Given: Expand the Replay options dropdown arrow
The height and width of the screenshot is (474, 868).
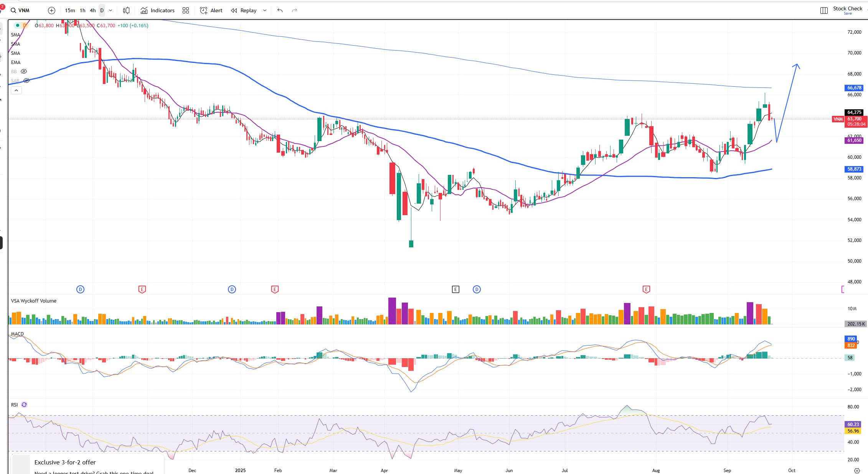Looking at the screenshot, I should click(x=264, y=10).
